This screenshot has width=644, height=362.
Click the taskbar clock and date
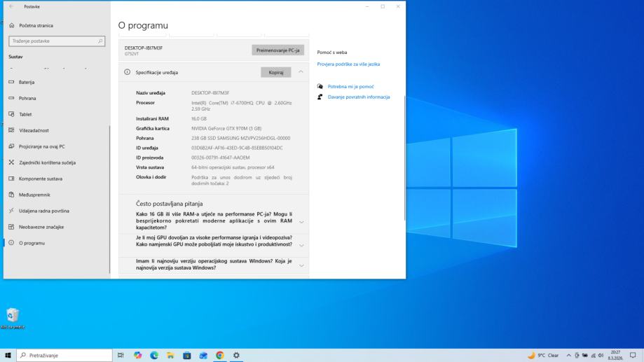point(615,356)
